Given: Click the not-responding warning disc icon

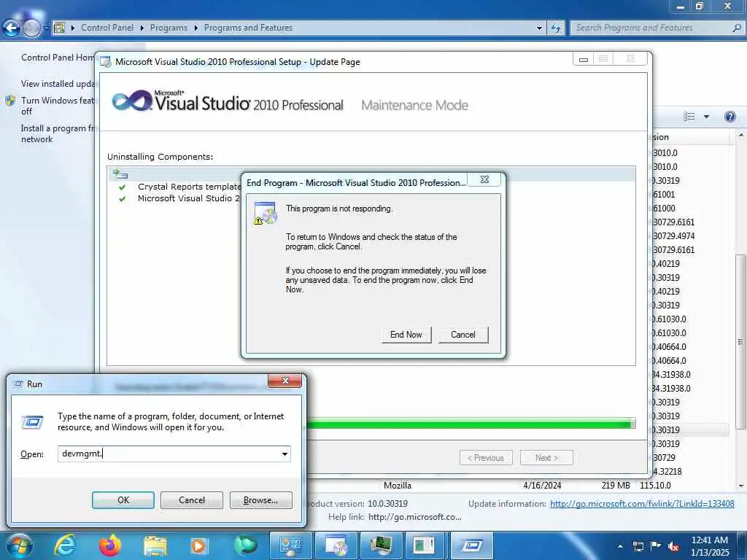Looking at the screenshot, I should click(x=266, y=213).
